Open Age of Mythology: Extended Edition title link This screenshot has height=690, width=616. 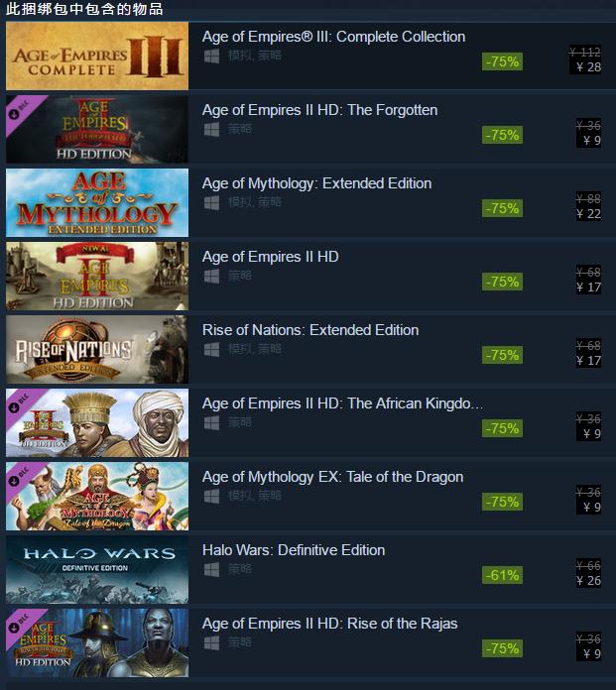coord(317,183)
